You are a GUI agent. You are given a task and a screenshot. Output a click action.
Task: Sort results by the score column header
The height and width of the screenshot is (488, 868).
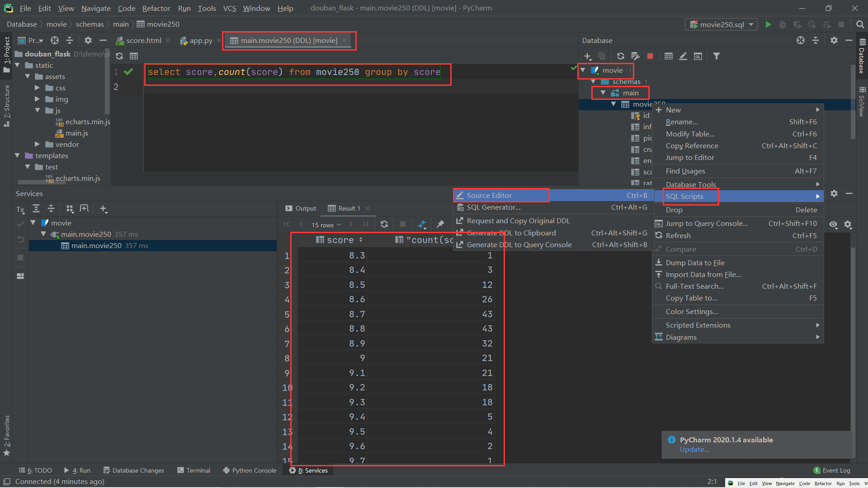tap(340, 240)
